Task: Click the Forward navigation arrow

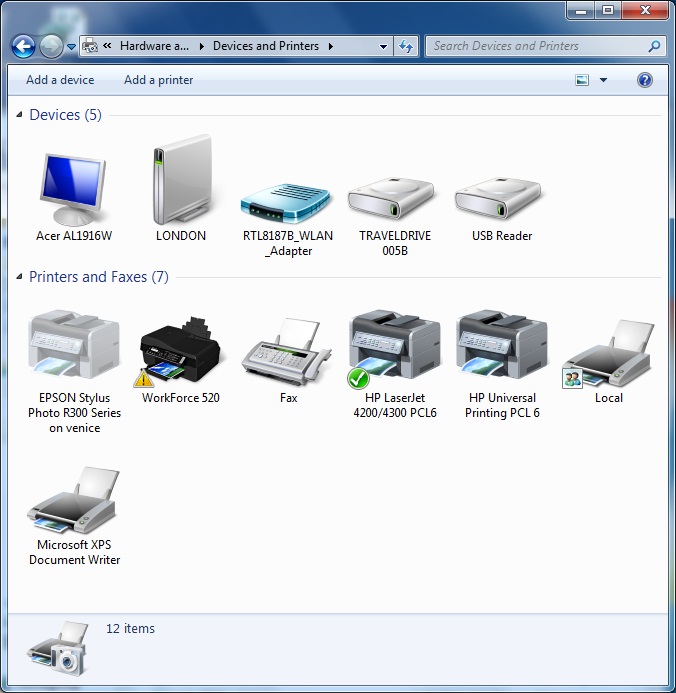Action: click(51, 46)
